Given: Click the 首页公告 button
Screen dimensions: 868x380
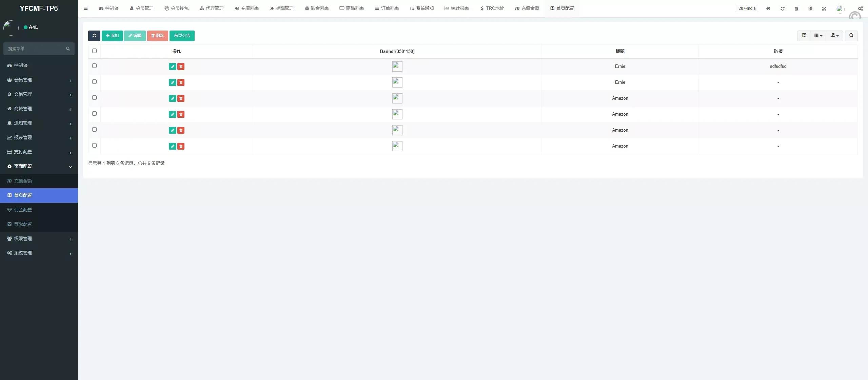Looking at the screenshot, I should tap(182, 36).
